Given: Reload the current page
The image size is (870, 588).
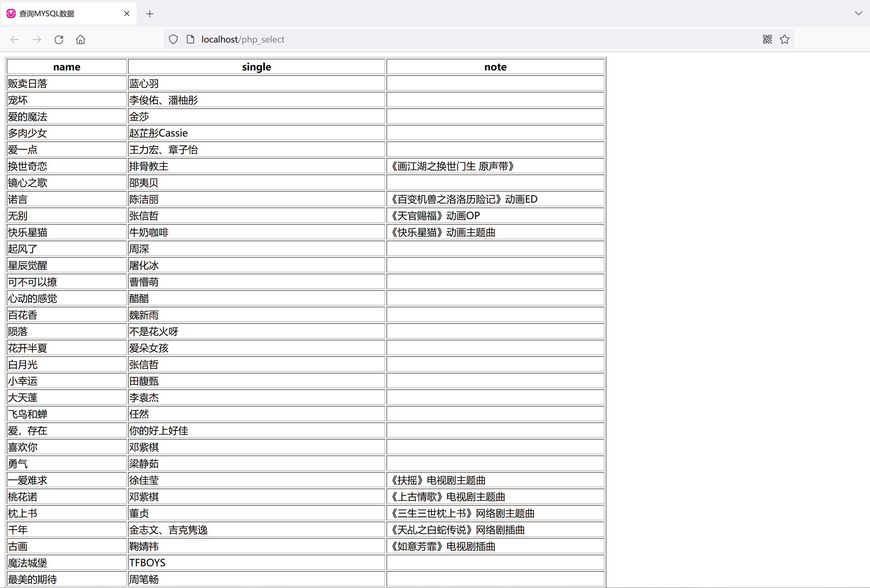Looking at the screenshot, I should (x=59, y=40).
